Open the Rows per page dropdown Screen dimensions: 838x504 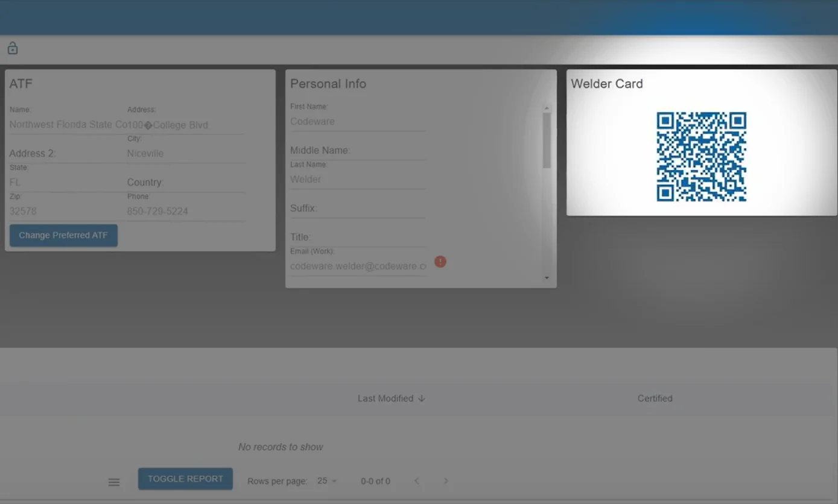click(327, 480)
